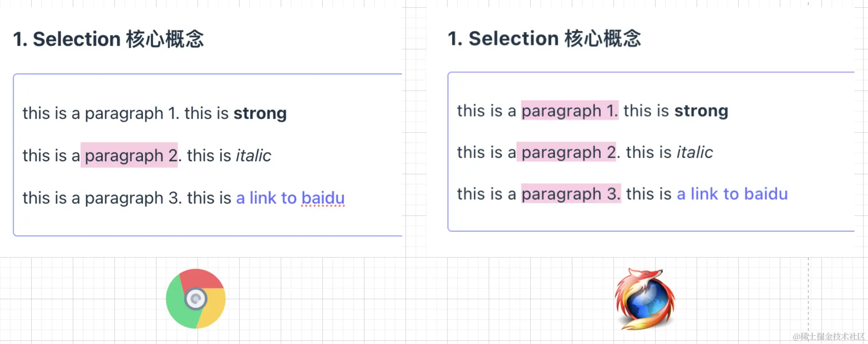The height and width of the screenshot is (344, 868).
Task: Open the 'a link to baidu' link in right panel
Action: (x=732, y=194)
